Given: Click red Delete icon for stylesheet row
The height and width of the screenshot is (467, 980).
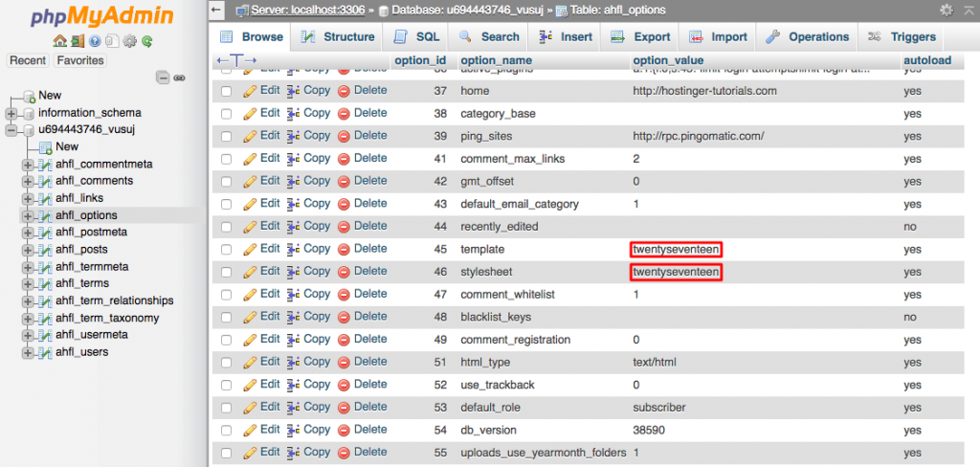Looking at the screenshot, I should point(344,272).
